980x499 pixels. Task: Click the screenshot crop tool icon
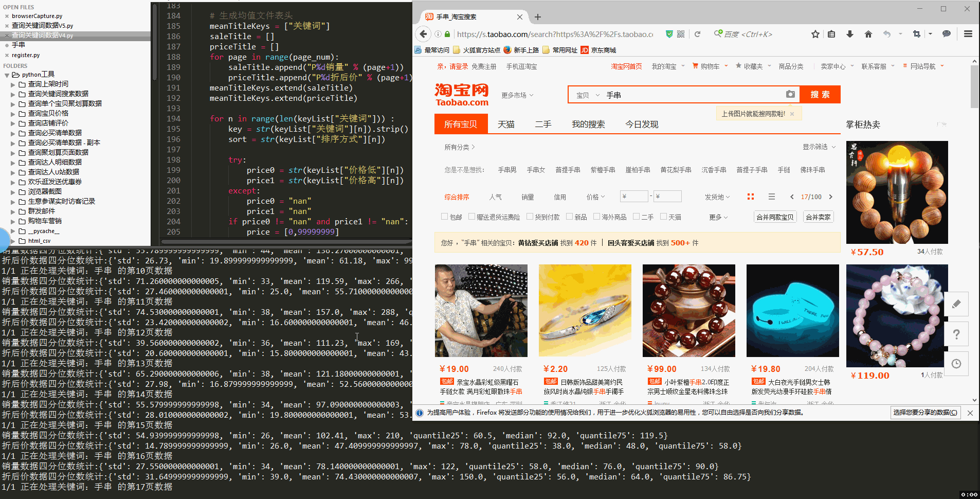(916, 34)
